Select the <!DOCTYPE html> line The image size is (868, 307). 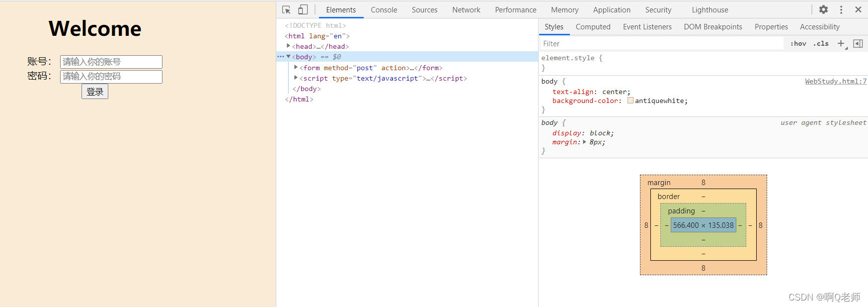316,25
